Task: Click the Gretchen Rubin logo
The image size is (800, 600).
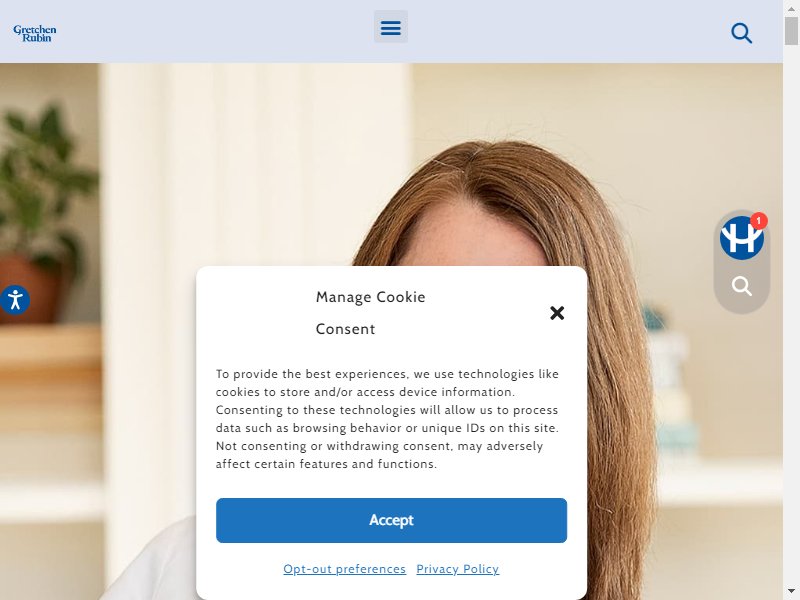Action: coord(35,33)
